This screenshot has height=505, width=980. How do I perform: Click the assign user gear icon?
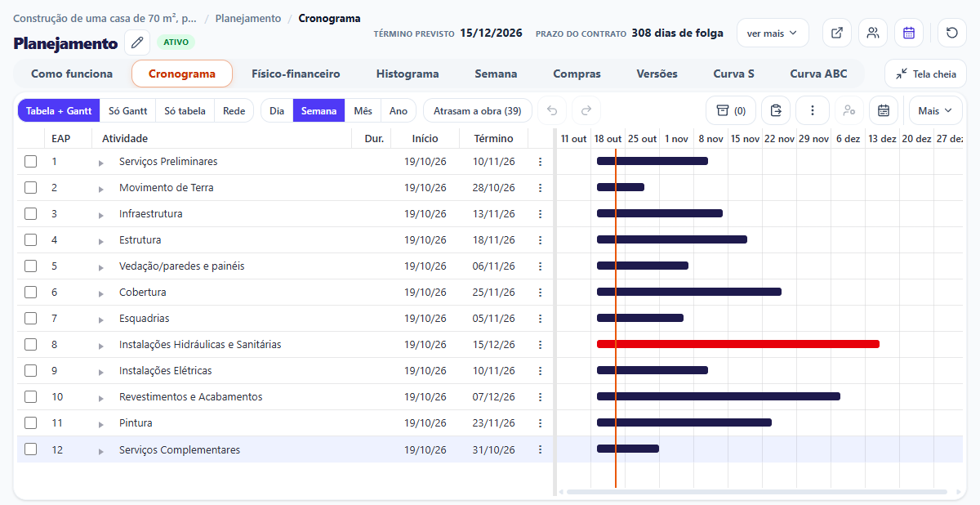point(849,110)
